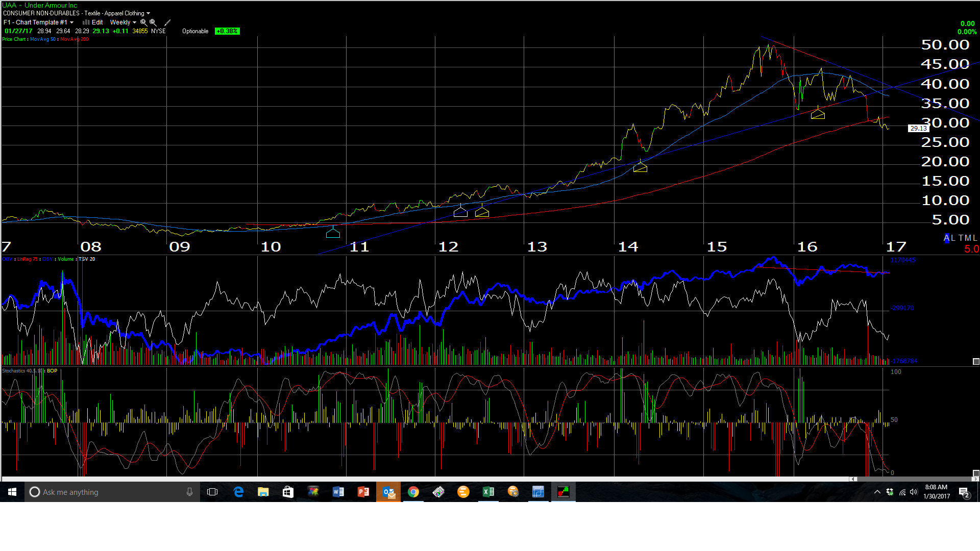
Task: Open Excel from the taskbar
Action: [x=488, y=492]
